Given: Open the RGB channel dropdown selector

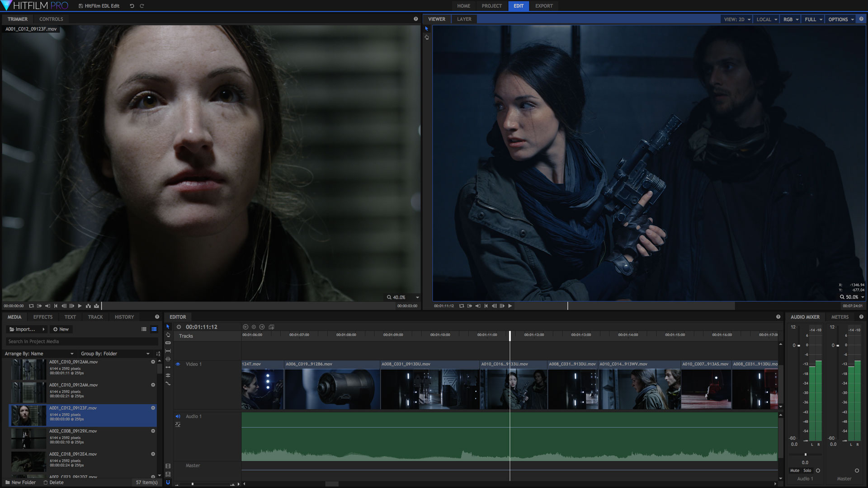Looking at the screenshot, I should click(x=789, y=19).
